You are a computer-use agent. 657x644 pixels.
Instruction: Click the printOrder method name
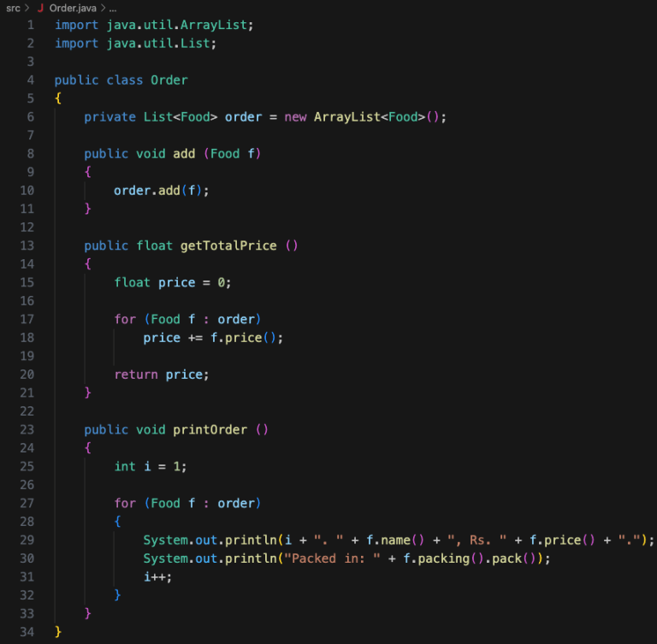[213, 429]
